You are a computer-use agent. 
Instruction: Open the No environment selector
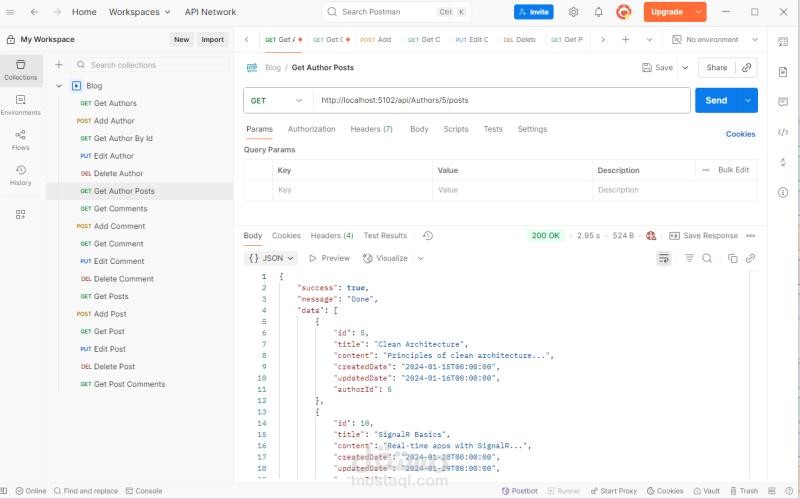pos(714,39)
